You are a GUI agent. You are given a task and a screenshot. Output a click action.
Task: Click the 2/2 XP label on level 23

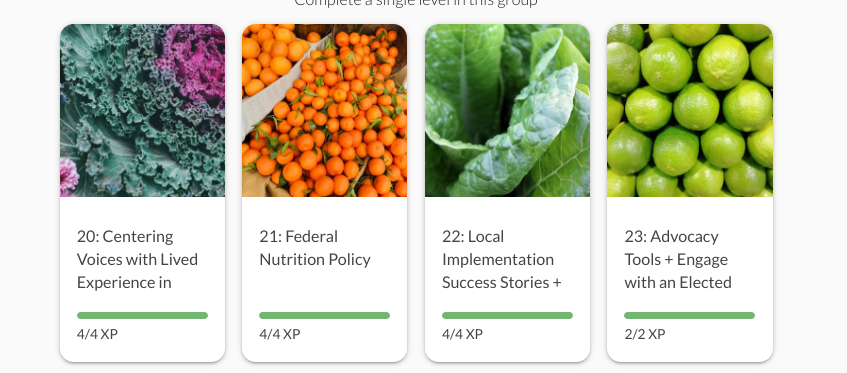pos(645,334)
